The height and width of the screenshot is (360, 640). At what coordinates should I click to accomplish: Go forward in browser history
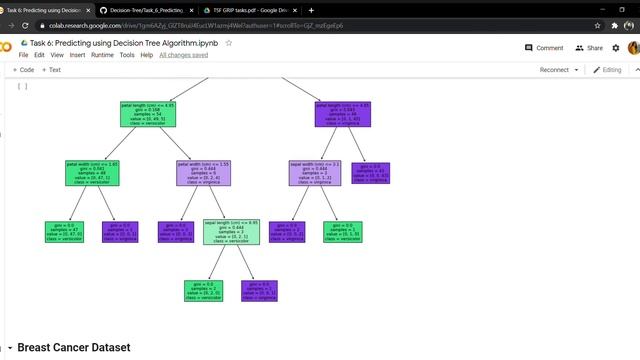(11, 25)
